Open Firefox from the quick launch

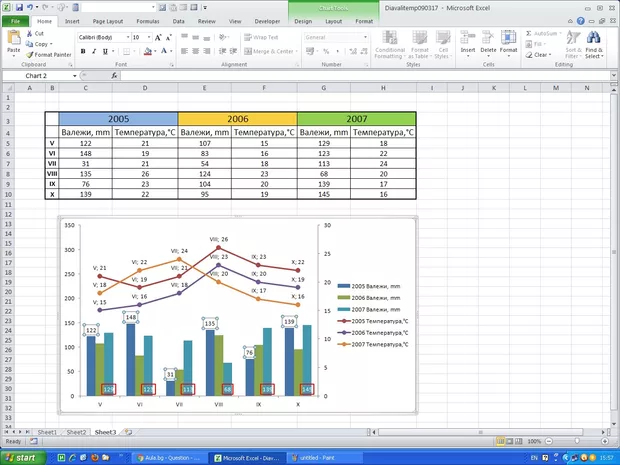[x=94, y=458]
